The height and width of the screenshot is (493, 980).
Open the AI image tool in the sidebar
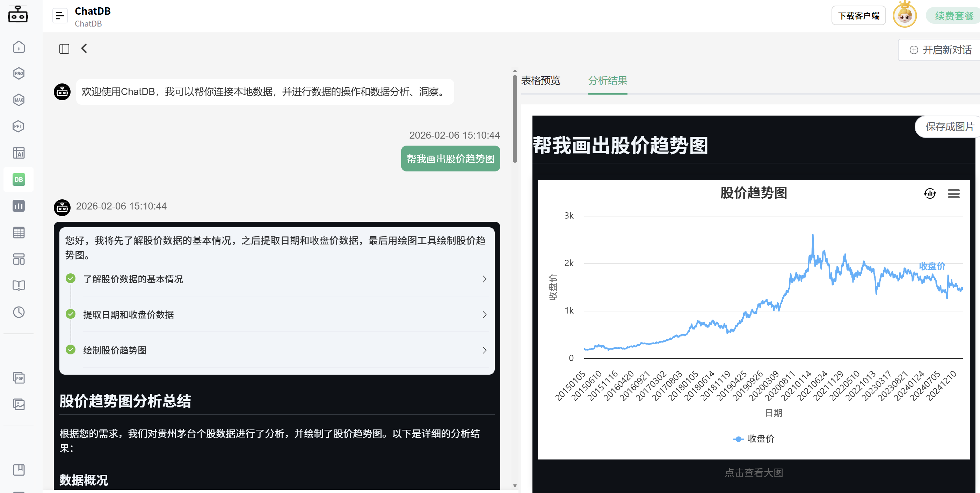click(x=18, y=153)
